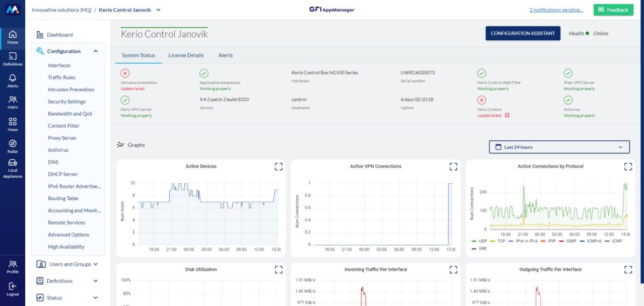Image resolution: width=644 pixels, height=306 pixels.
Task: Fullscreen the Active Connections by Protocol graph
Action: point(627,166)
